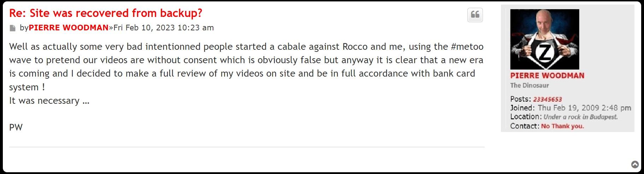Click the 'Joined:' label in profile
Image resolution: width=644 pixels, height=174 pixels.
pyautogui.click(x=522, y=108)
